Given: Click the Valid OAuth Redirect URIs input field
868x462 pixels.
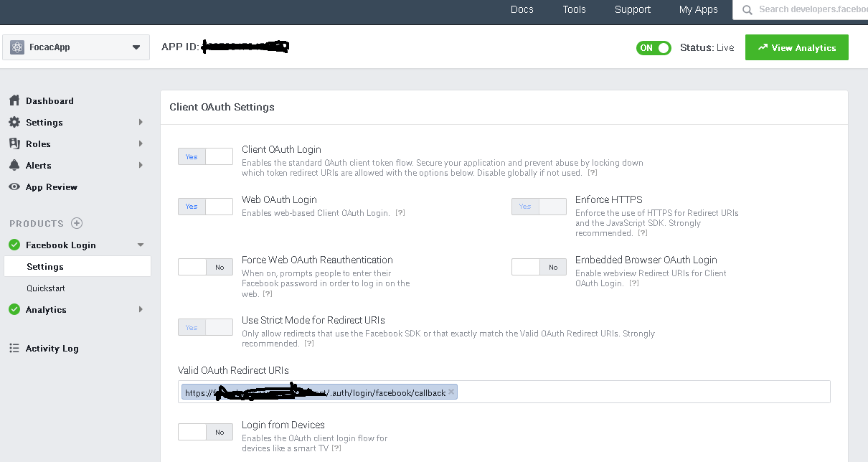Looking at the screenshot, I should [504, 392].
